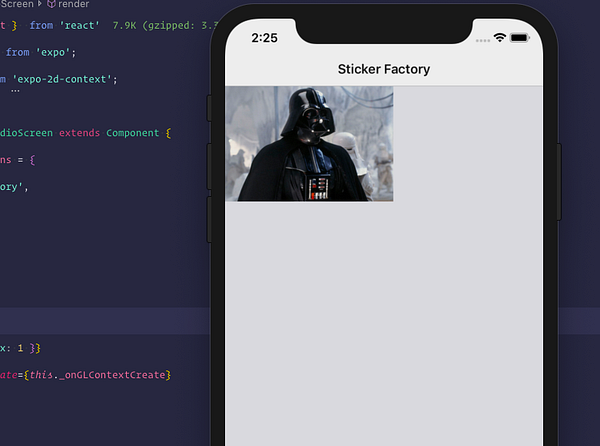The height and width of the screenshot is (446, 600).
Task: Select the 'render' breadcrumb item
Action: [73, 4]
